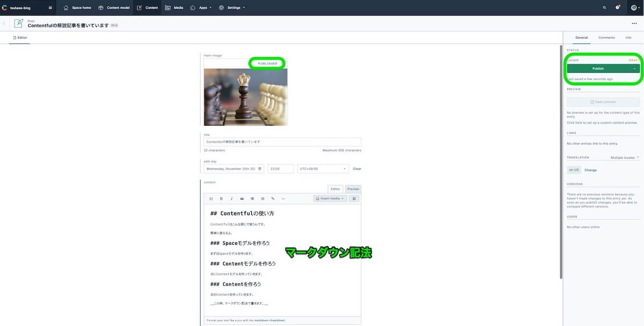Click the '### Spaceモデルを作ろう' heading line

[240, 243]
